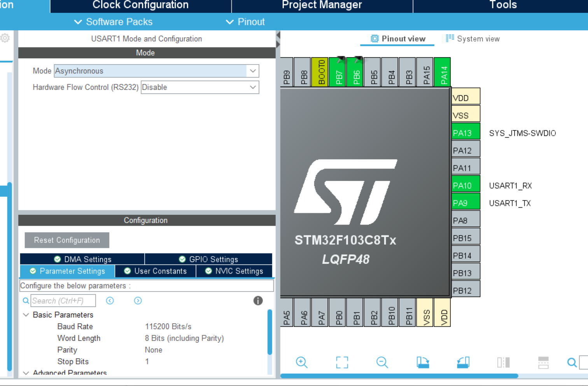Click the PA15 pin on the chip

425,72
